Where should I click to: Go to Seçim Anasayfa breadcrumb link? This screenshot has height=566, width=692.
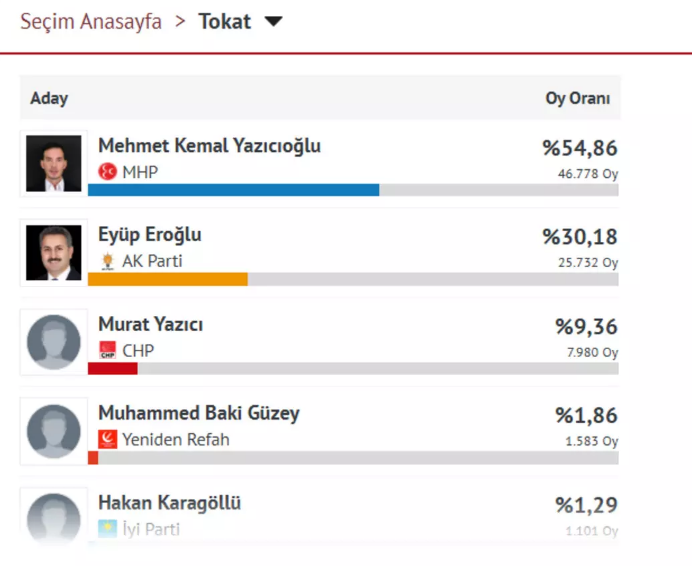pyautogui.click(x=91, y=22)
